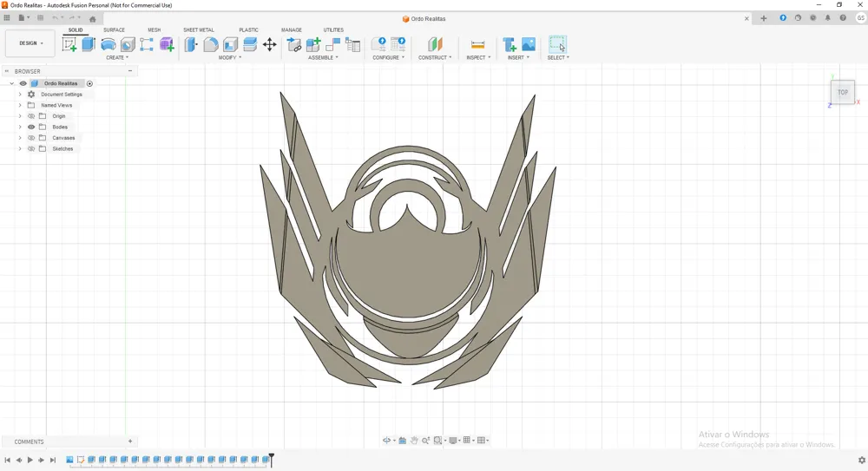Open the Help question mark icon

(843, 18)
